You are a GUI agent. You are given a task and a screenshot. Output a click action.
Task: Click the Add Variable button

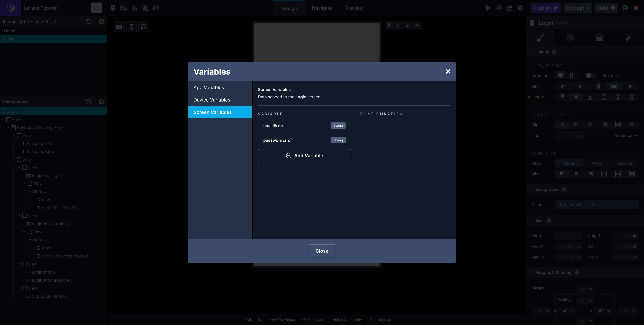305,156
